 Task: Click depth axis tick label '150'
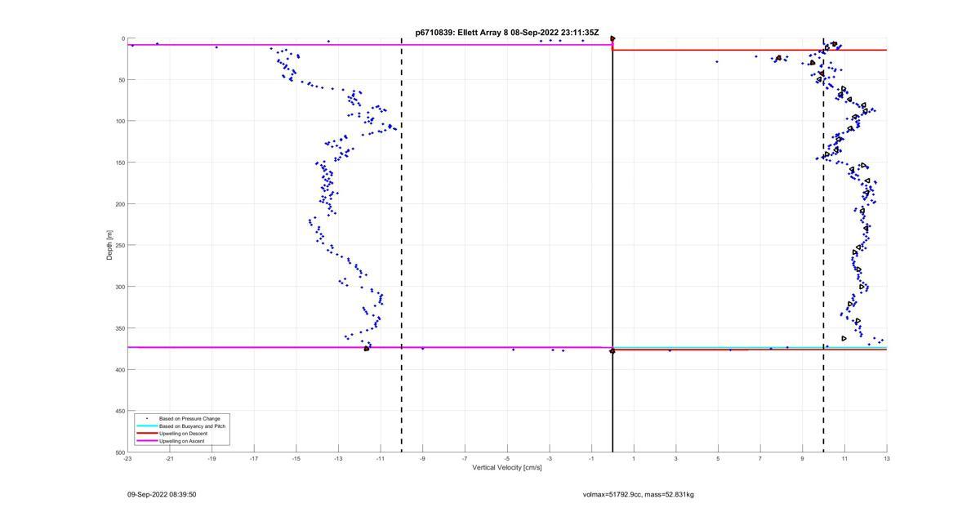[x=120, y=163]
